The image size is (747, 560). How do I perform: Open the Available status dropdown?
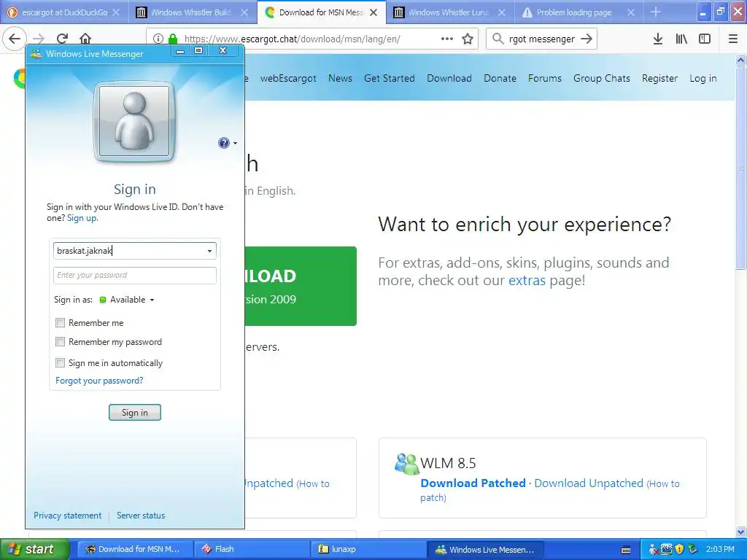pos(127,300)
